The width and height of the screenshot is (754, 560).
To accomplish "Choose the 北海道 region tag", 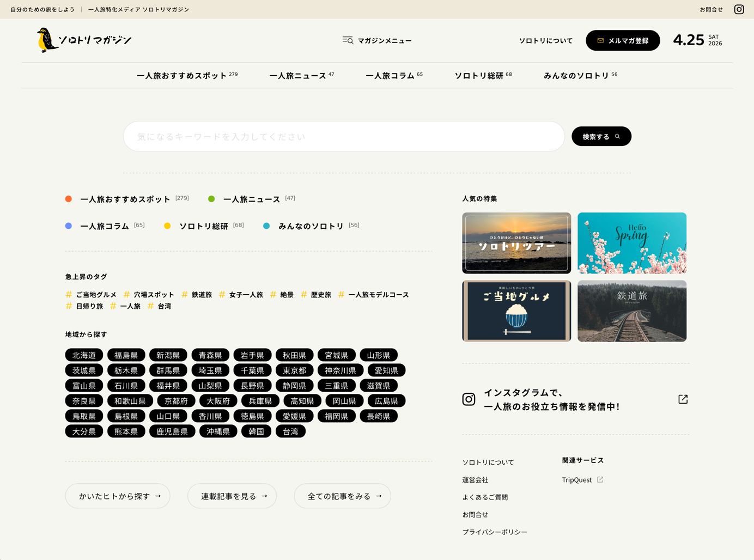I will [84, 355].
